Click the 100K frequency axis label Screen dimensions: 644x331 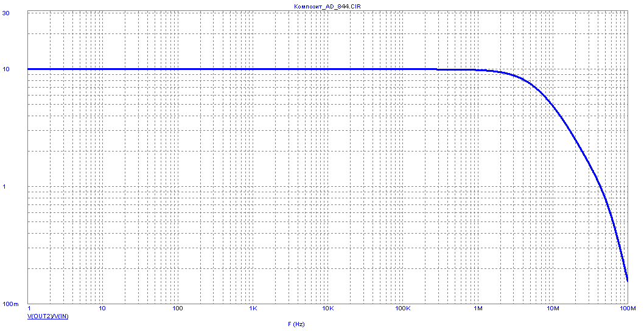coord(402,308)
